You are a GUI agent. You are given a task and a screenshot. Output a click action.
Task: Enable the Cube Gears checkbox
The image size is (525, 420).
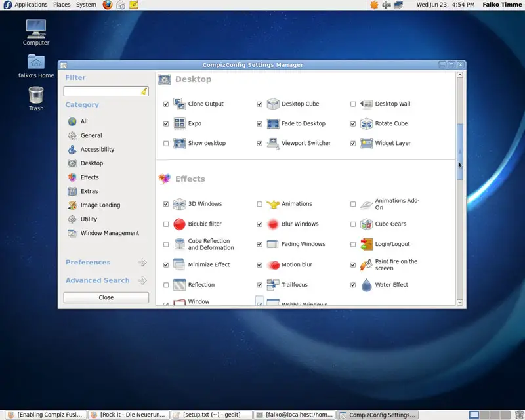tap(353, 224)
